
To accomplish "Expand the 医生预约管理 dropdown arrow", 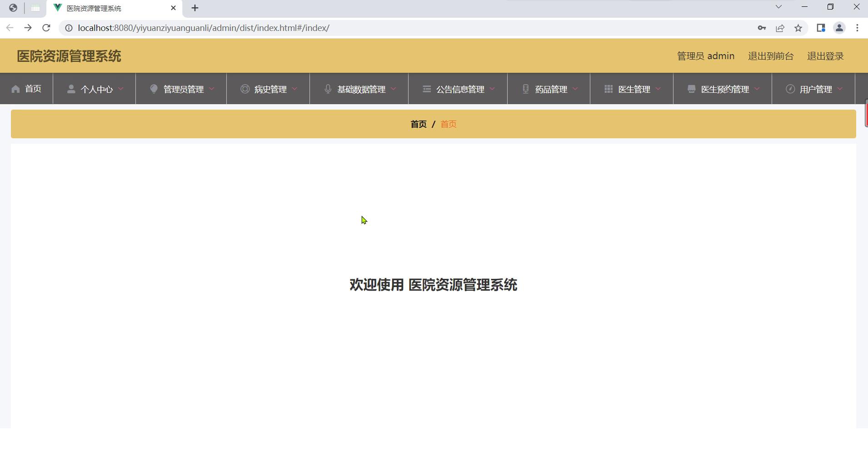I will point(757,89).
